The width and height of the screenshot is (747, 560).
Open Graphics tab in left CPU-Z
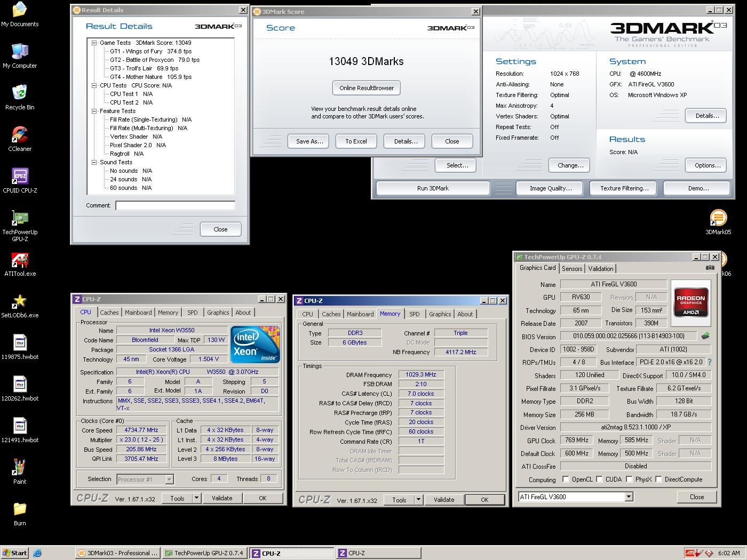(218, 313)
